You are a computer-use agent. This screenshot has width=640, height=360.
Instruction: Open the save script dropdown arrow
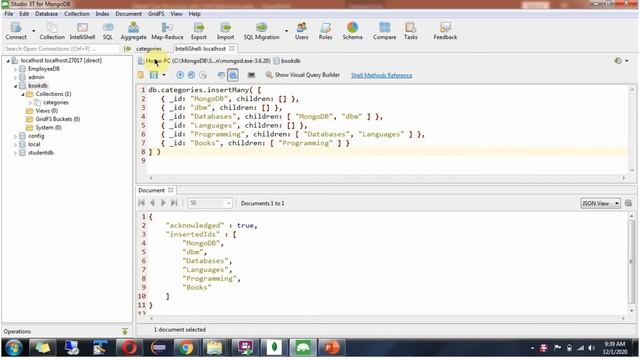[164, 75]
